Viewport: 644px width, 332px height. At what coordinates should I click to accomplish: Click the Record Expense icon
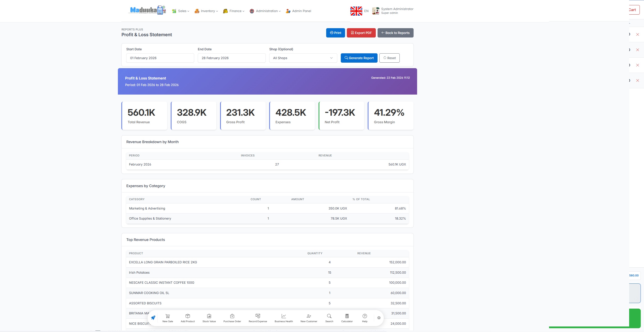(258, 316)
